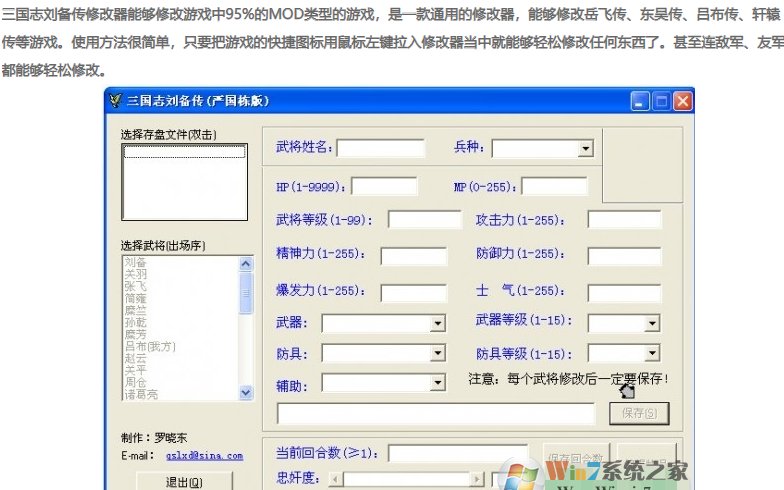
Task: Open the 武器 dropdown
Action: pos(438,324)
